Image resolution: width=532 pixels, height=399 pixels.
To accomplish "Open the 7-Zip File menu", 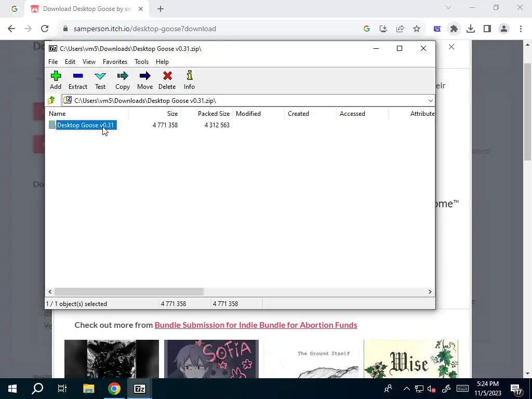I will click(53, 62).
